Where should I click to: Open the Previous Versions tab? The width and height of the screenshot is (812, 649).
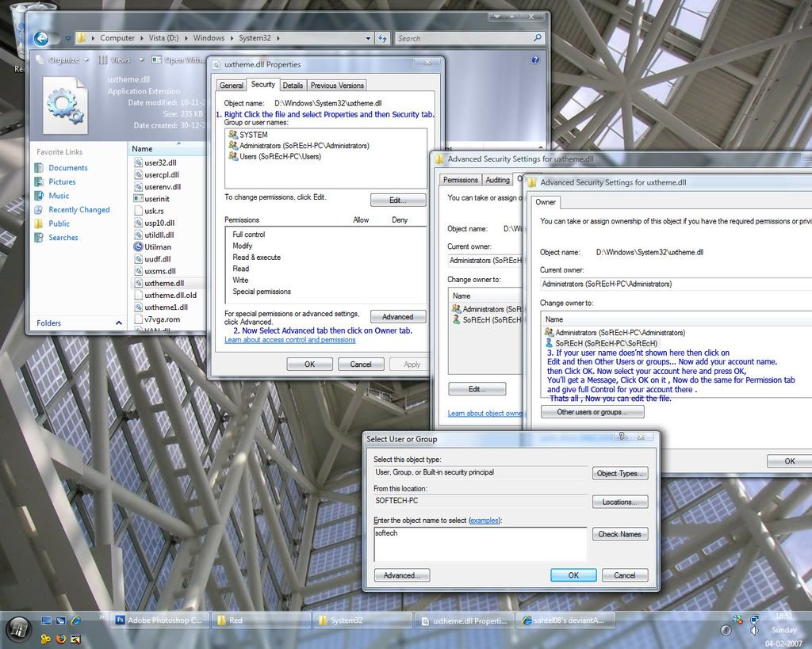(x=337, y=86)
